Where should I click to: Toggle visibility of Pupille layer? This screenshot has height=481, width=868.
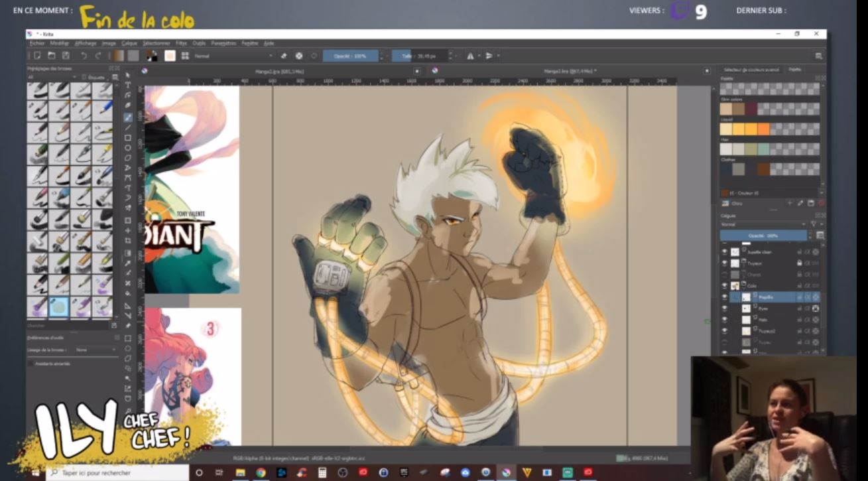click(724, 297)
